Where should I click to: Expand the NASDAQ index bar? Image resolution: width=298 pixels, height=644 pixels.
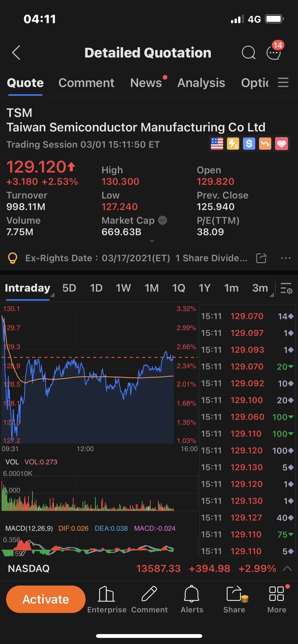287,568
